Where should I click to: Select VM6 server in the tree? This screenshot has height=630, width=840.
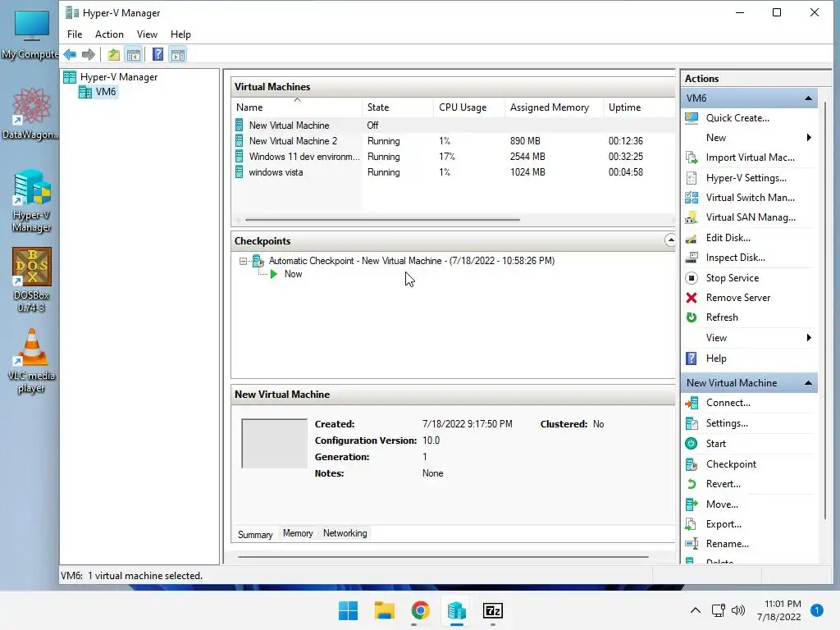[106, 92]
